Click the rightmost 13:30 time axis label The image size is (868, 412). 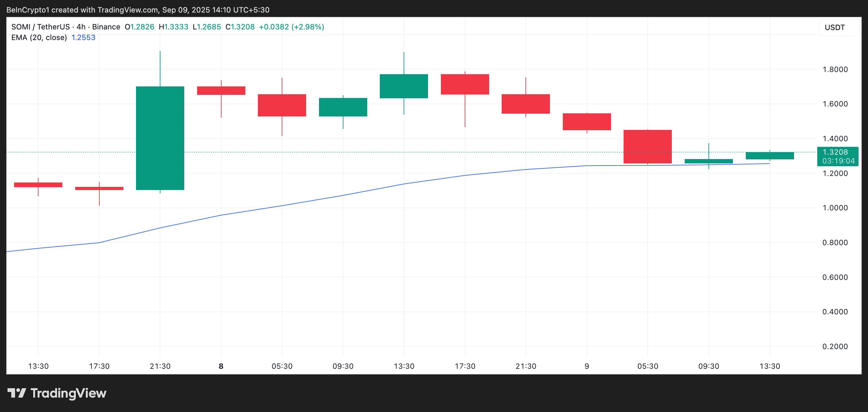(x=770, y=366)
